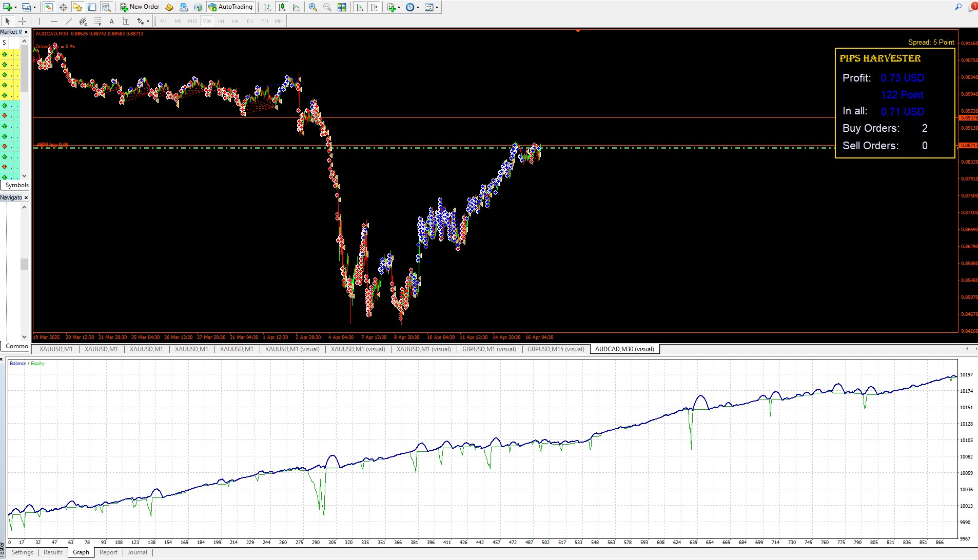Click the New Order button
Screen dimensions: 978x560
point(140,7)
